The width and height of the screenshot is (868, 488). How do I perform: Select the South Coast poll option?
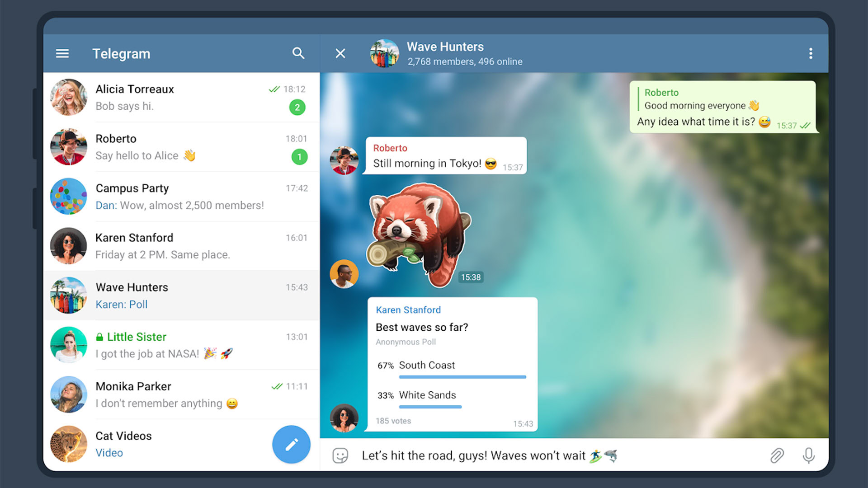coord(451,364)
